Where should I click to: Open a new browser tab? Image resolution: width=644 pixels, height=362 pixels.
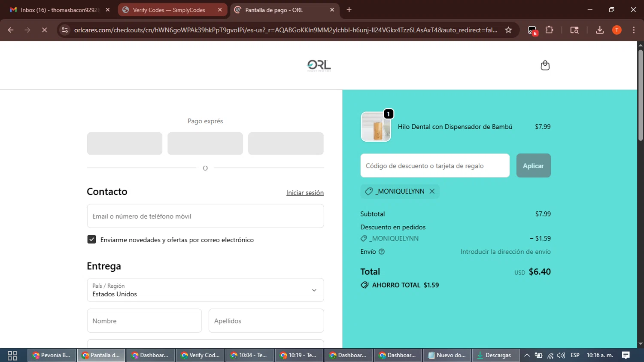[x=349, y=10]
